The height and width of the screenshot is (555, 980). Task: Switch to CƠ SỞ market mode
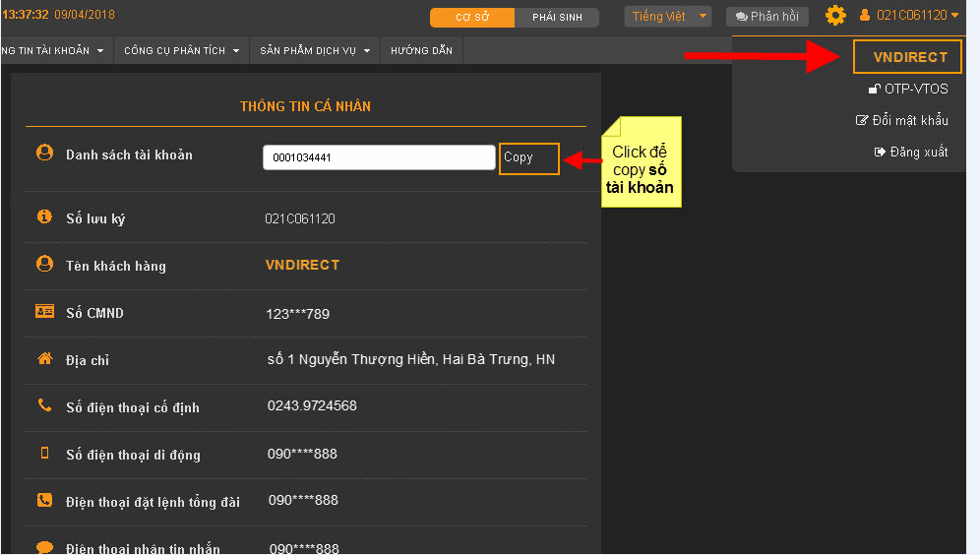(472, 18)
